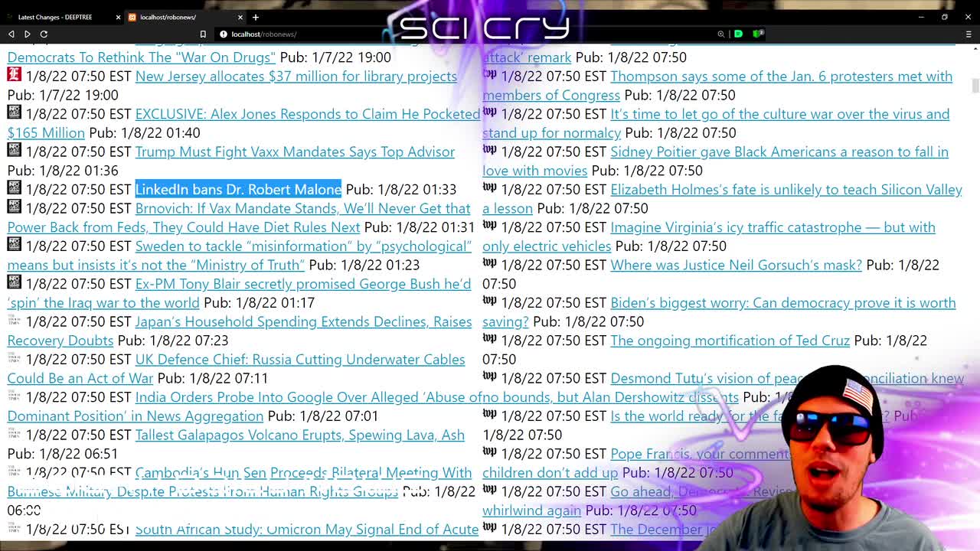The image size is (980, 551).
Task: Click source icon beside Japan's Household Spending article
Action: coord(14,319)
